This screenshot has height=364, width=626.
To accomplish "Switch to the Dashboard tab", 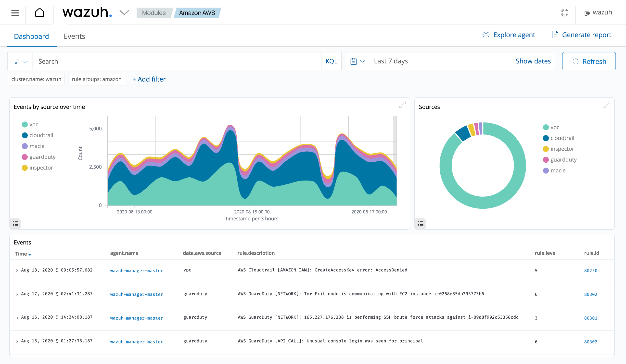I will tap(32, 36).
